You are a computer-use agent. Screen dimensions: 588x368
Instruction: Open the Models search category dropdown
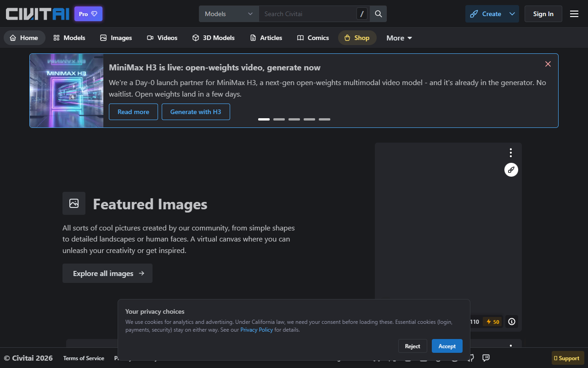[229, 14]
